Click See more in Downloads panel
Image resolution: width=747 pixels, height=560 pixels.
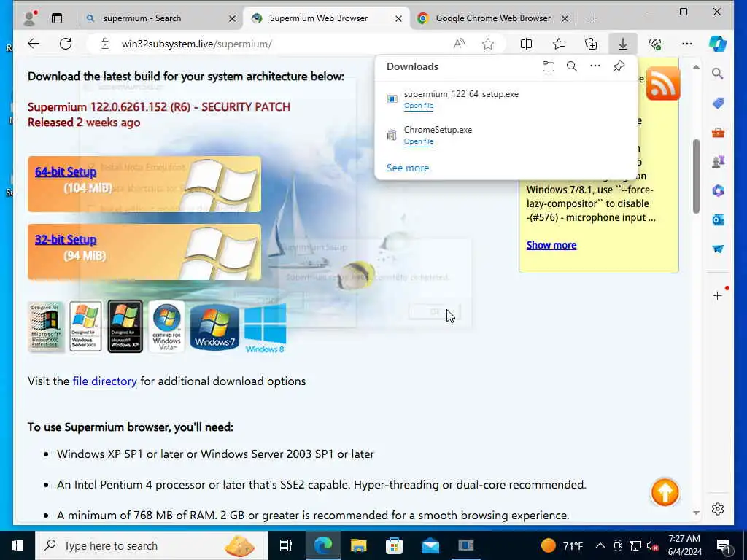point(407,168)
